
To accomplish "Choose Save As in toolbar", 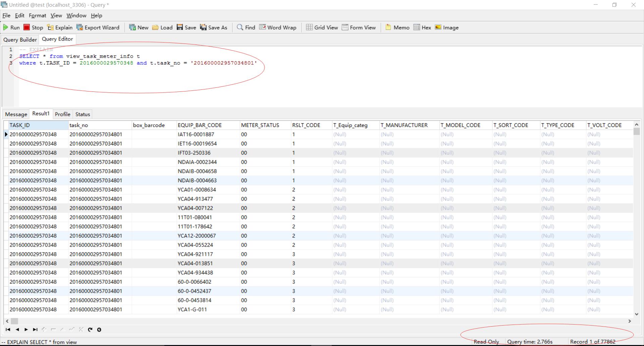I will click(213, 27).
